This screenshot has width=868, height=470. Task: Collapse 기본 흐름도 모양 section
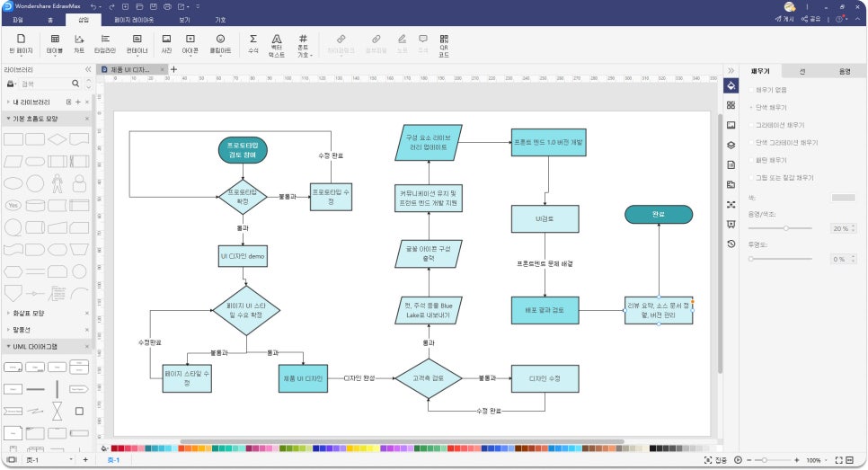[x=8, y=119]
